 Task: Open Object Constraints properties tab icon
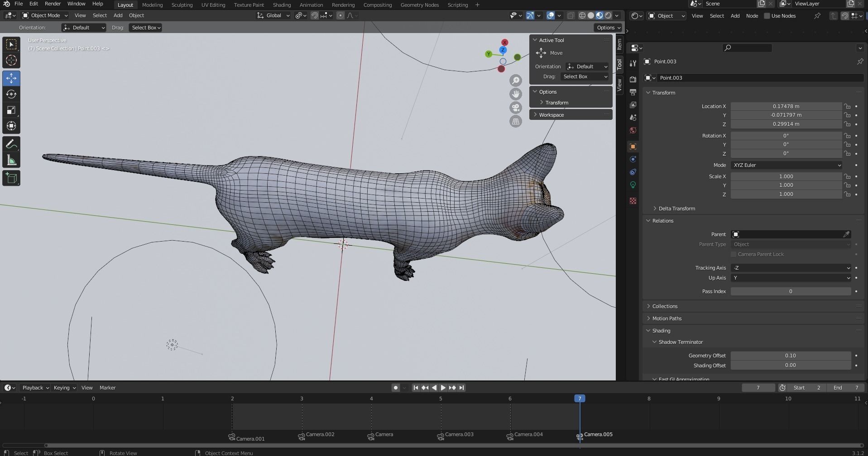[633, 172]
